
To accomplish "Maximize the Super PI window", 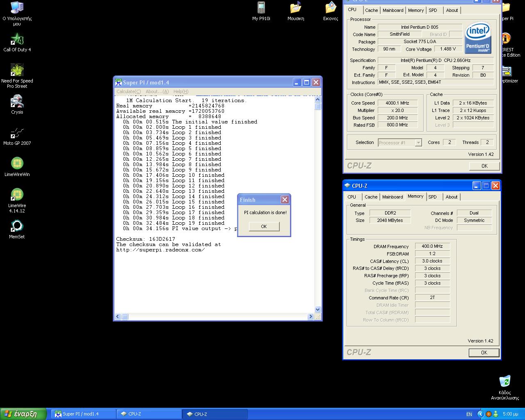I will click(306, 82).
